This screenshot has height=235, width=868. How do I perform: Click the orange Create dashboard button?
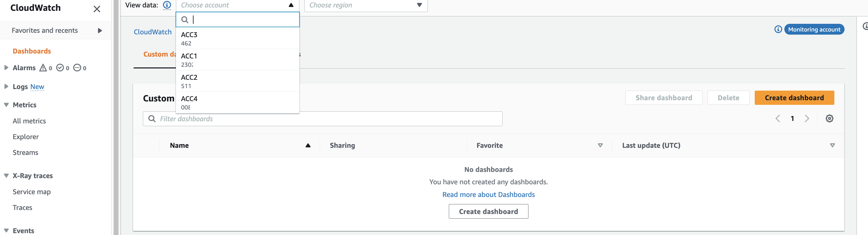pos(794,98)
